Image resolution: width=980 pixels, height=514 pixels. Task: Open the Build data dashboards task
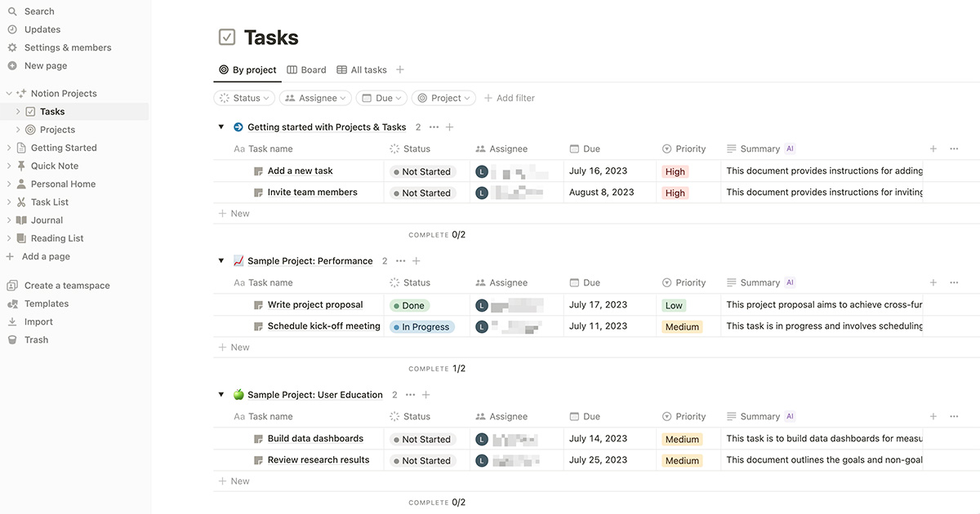coord(316,439)
